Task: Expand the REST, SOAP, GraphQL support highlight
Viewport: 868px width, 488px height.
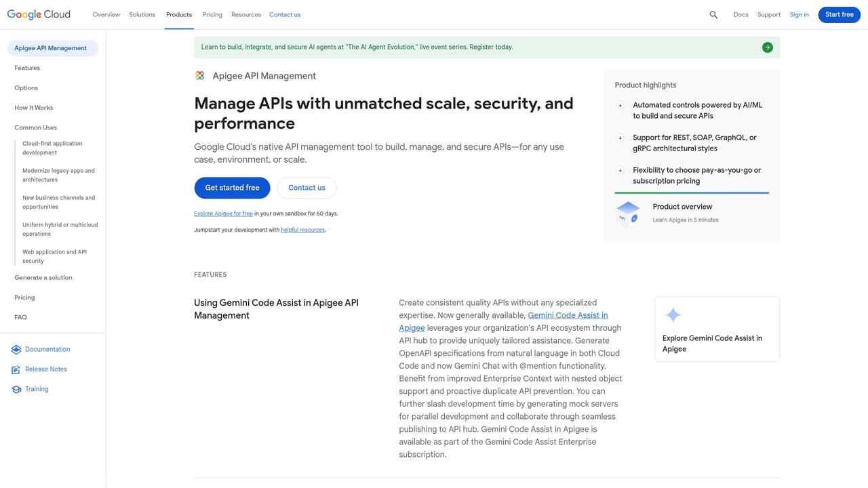Action: 620,138
